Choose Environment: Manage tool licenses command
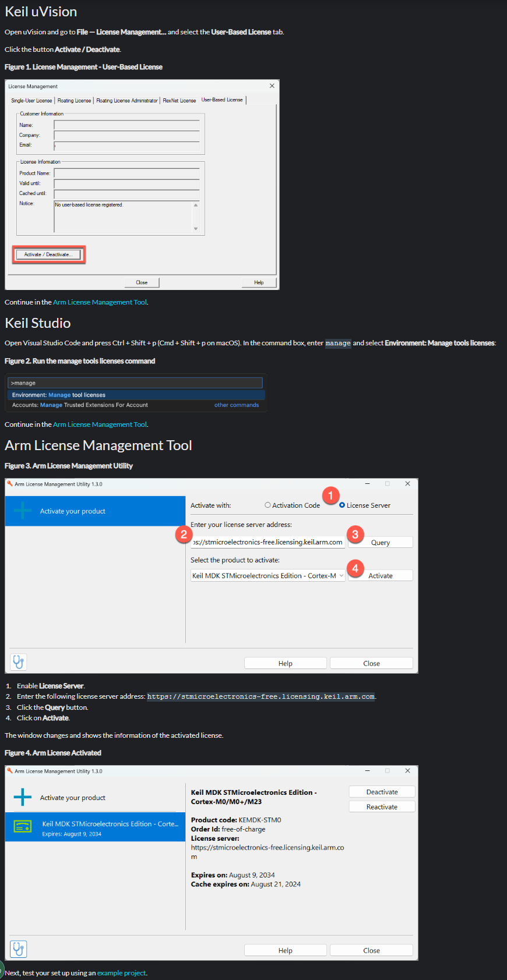The width and height of the screenshot is (507, 980). tap(136, 395)
